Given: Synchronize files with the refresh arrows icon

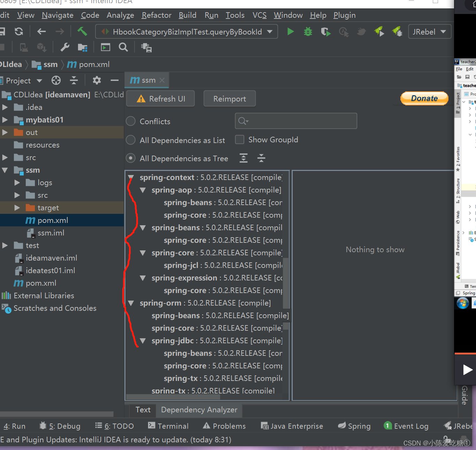Looking at the screenshot, I should coord(19,31).
